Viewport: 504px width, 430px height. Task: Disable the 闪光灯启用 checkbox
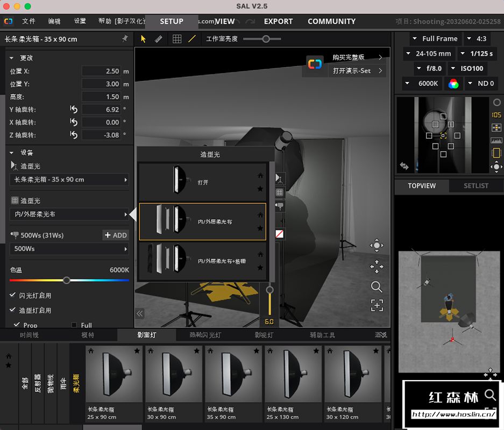pyautogui.click(x=13, y=295)
